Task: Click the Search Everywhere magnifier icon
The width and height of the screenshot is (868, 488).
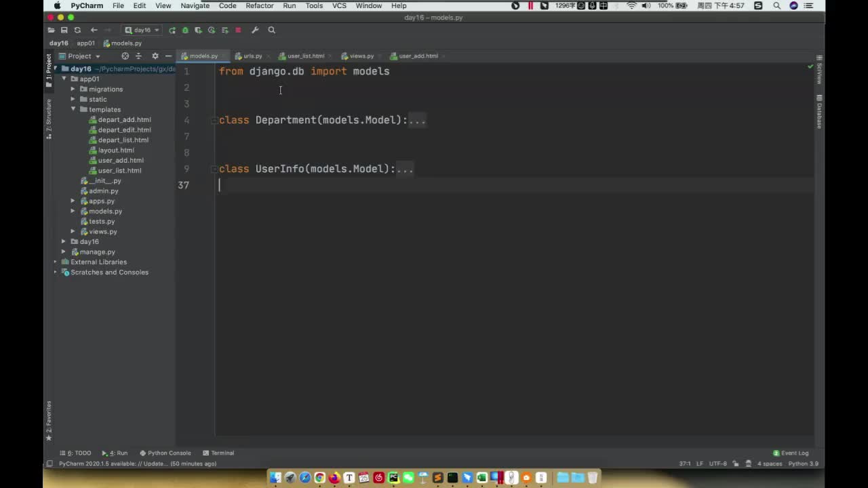Action: (x=272, y=30)
